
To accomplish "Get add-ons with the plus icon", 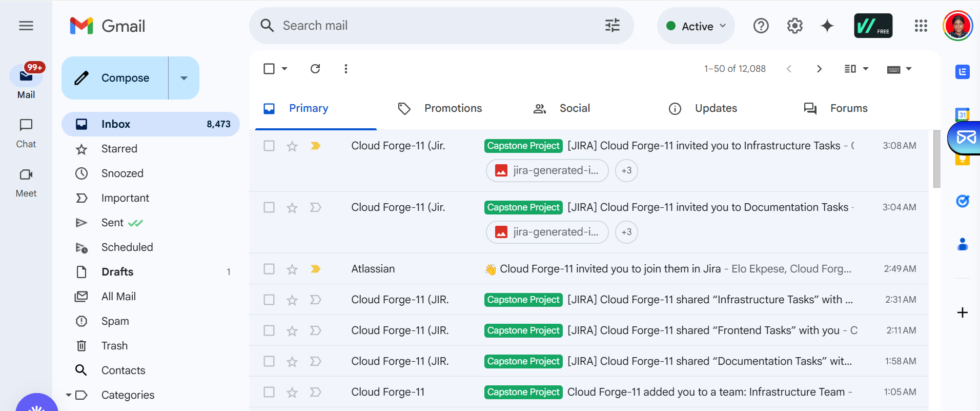I will [x=963, y=312].
